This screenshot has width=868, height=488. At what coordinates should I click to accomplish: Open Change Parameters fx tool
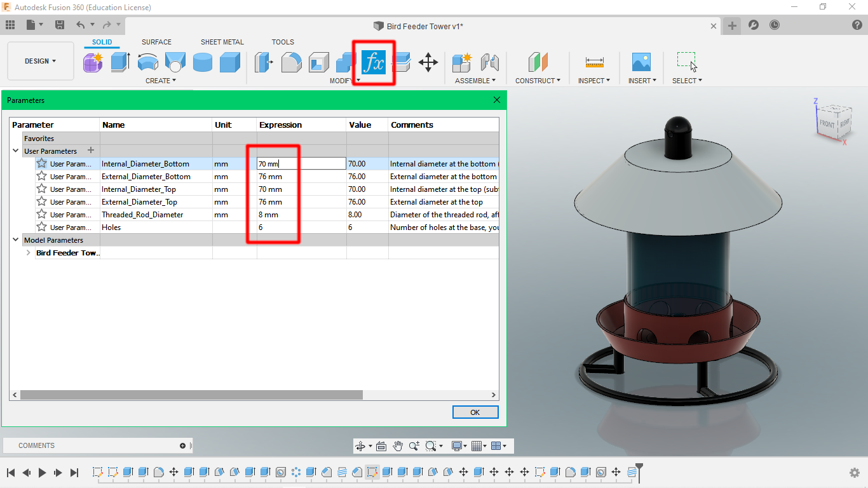point(374,62)
